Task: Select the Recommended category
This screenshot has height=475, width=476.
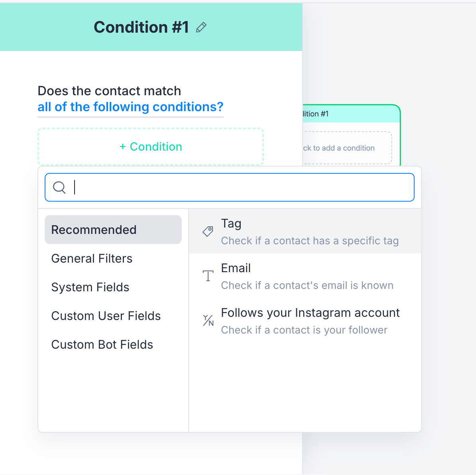Action: [x=113, y=230]
